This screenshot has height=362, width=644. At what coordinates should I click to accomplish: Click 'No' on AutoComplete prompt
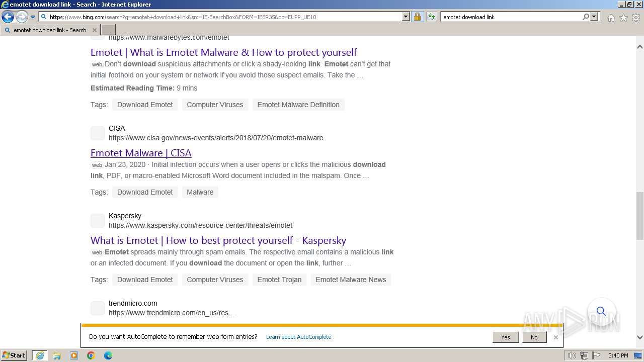534,337
